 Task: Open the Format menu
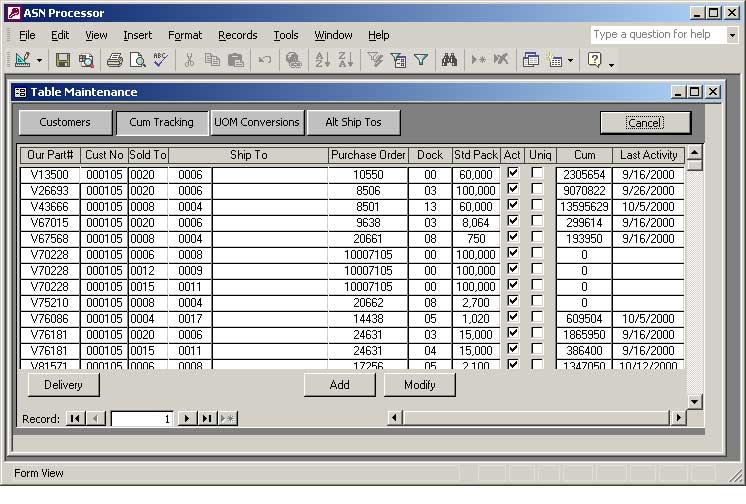click(185, 35)
